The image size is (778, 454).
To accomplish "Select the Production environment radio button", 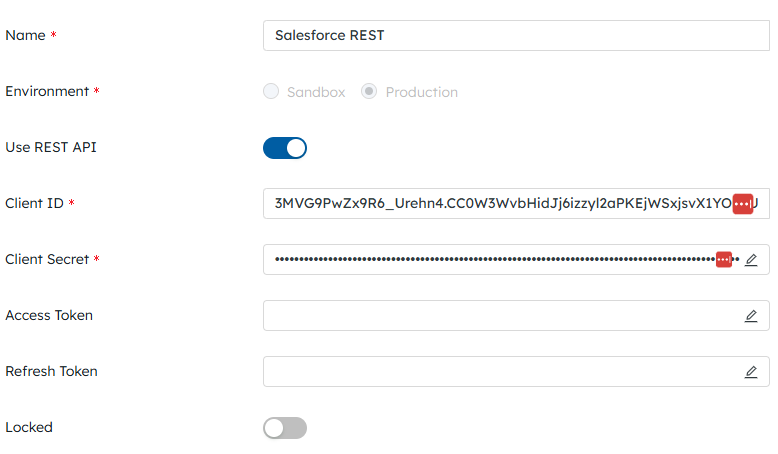I will tap(369, 91).
